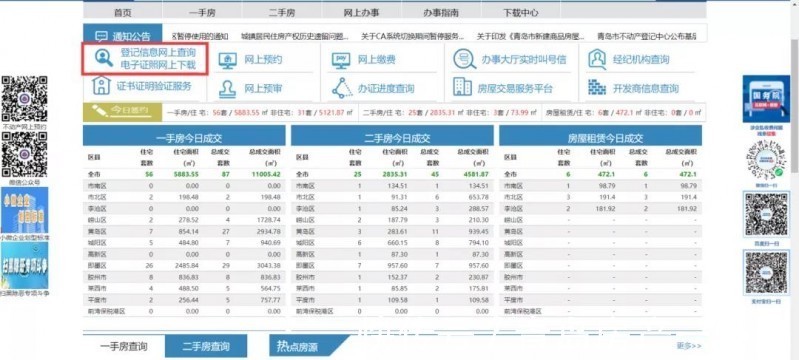The height and width of the screenshot is (360, 799).
Task: Open notice 青岛市不动产登记中心公布
Action: click(x=646, y=37)
